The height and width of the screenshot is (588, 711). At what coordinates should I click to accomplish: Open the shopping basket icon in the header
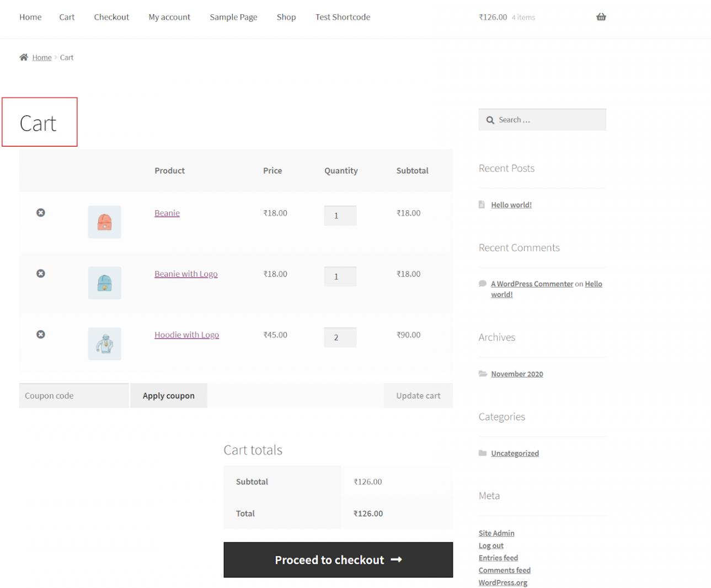pyautogui.click(x=601, y=17)
